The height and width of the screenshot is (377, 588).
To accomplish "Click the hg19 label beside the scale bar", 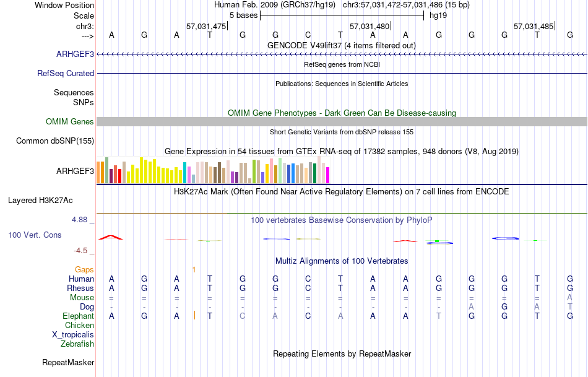I will (438, 15).
